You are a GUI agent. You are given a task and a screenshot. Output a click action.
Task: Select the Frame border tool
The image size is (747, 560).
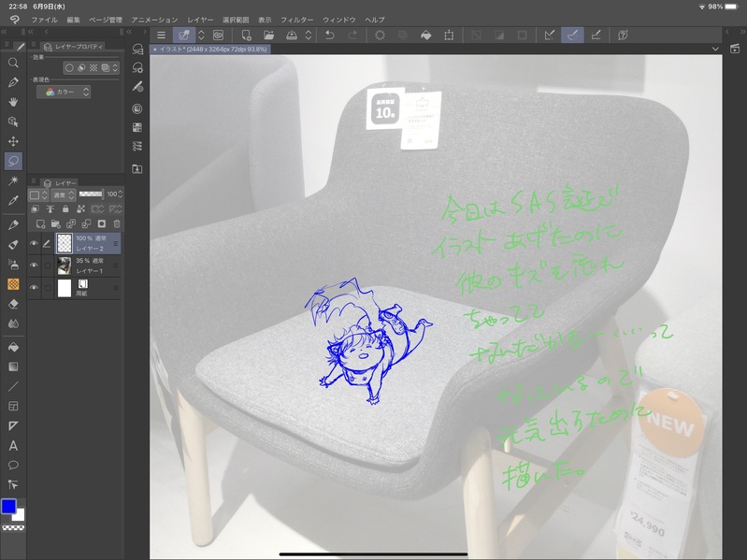tap(13, 406)
